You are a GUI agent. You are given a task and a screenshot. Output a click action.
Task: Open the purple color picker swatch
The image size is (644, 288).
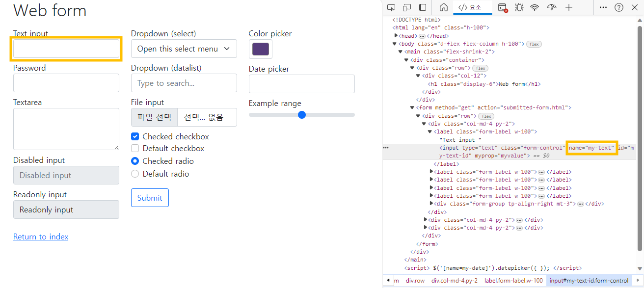click(x=261, y=49)
